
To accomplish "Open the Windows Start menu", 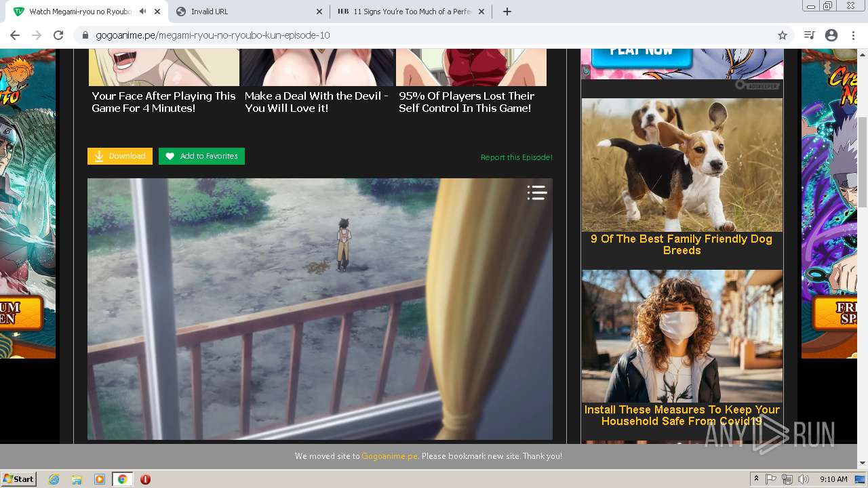I will click(x=19, y=479).
